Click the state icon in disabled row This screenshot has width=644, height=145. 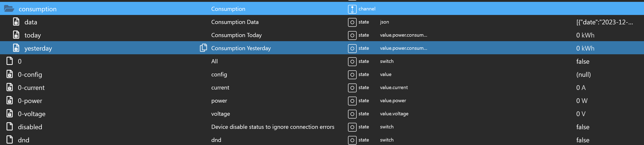pos(352,127)
